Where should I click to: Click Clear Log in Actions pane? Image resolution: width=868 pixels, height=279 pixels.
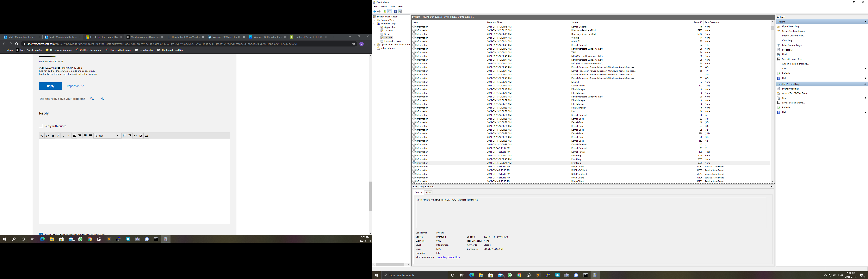pos(787,40)
